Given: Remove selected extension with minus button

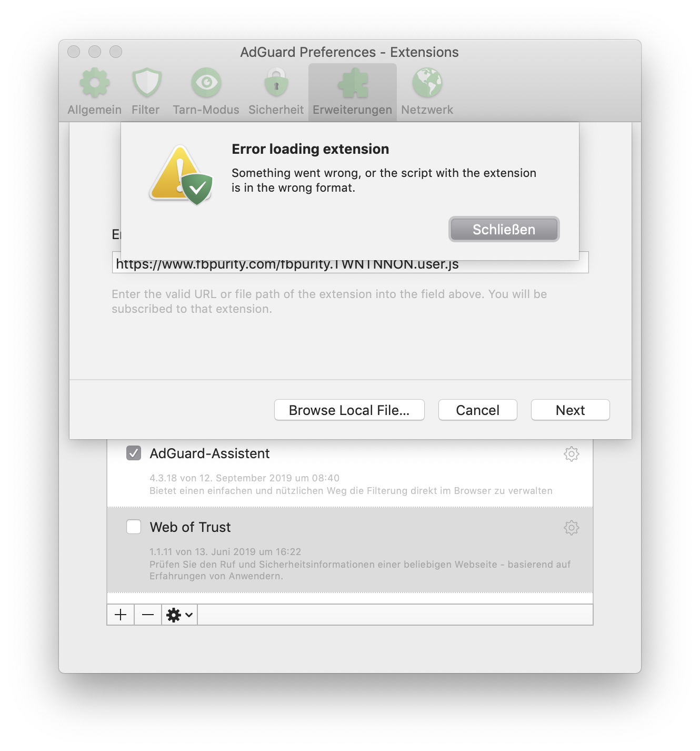Looking at the screenshot, I should [x=148, y=615].
